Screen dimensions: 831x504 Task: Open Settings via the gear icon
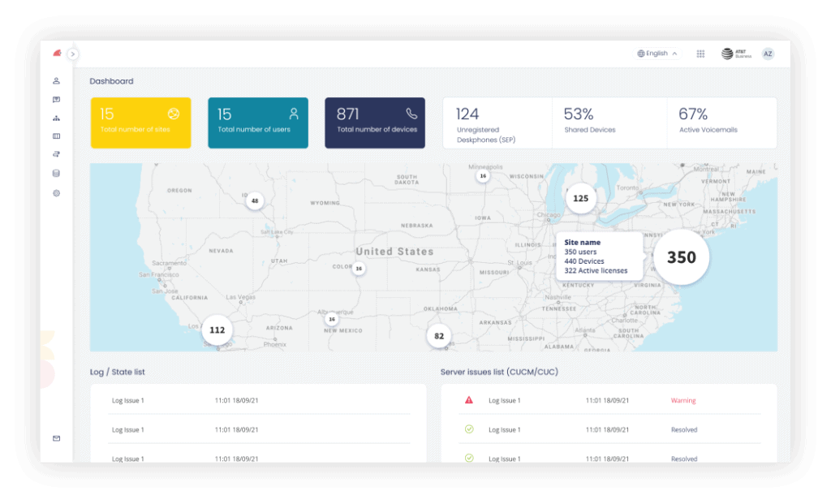(x=56, y=193)
